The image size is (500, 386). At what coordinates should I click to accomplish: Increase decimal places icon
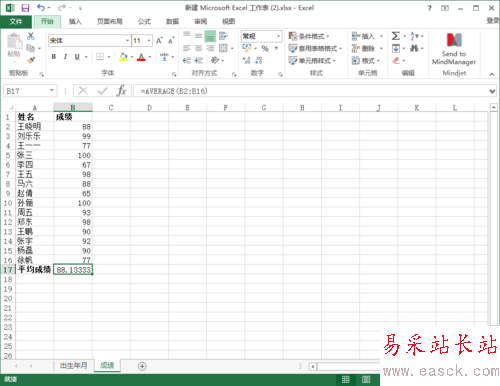pyautogui.click(x=247, y=60)
